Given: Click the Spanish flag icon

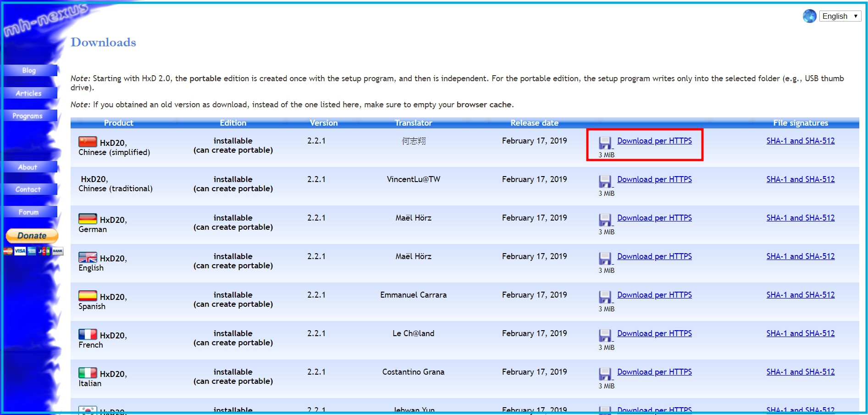Looking at the screenshot, I should point(88,296).
